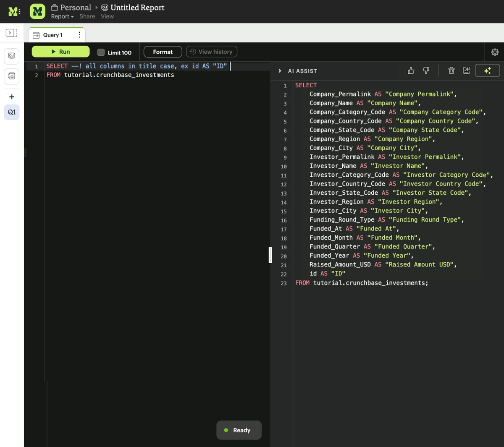
Task: Switch to the Query 1 tab
Action: (x=52, y=35)
